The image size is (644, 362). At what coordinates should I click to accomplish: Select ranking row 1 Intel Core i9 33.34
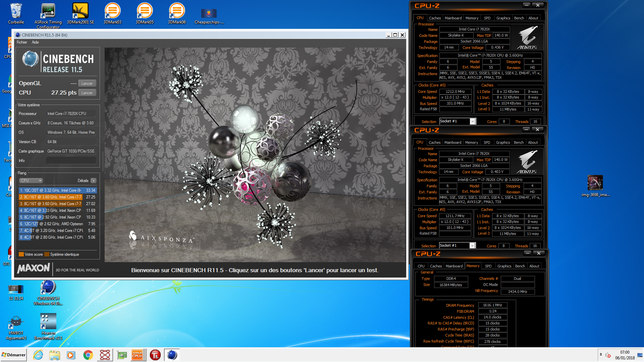tap(58, 190)
